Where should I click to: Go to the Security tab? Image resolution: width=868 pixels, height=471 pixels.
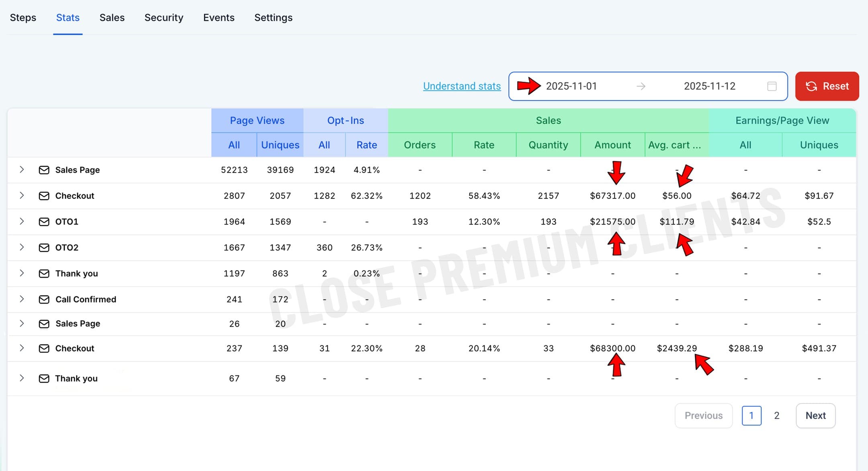click(x=164, y=18)
